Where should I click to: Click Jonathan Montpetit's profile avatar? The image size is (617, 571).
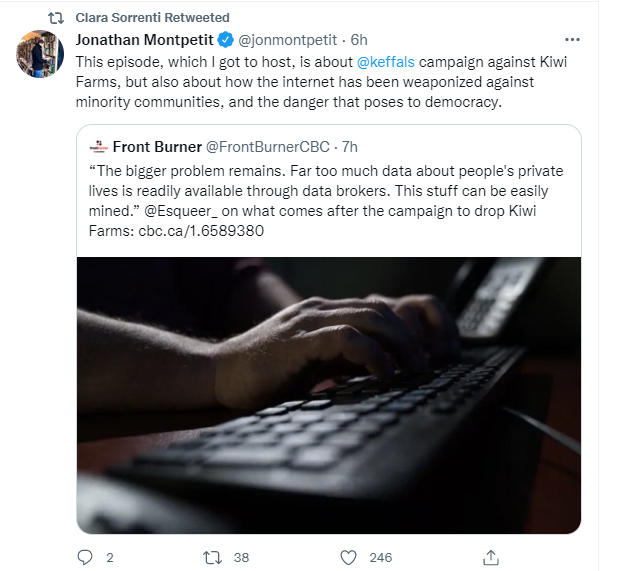click(41, 54)
